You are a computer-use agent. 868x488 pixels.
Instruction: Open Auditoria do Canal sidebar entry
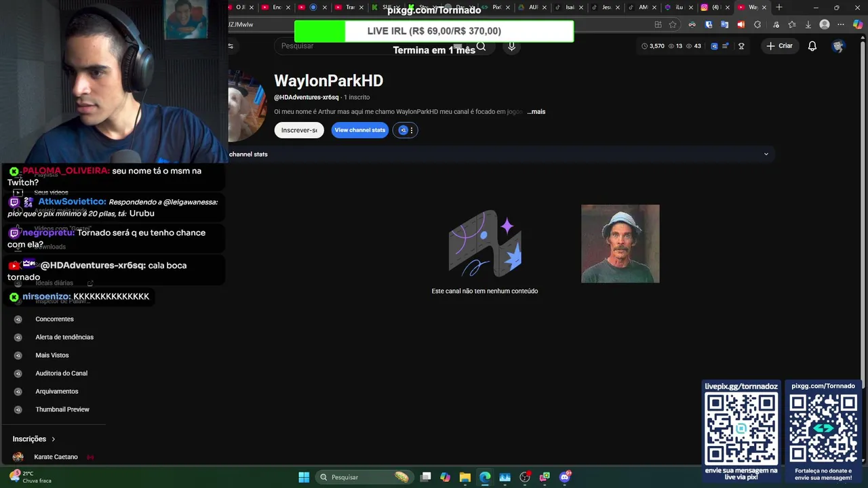[x=61, y=373]
